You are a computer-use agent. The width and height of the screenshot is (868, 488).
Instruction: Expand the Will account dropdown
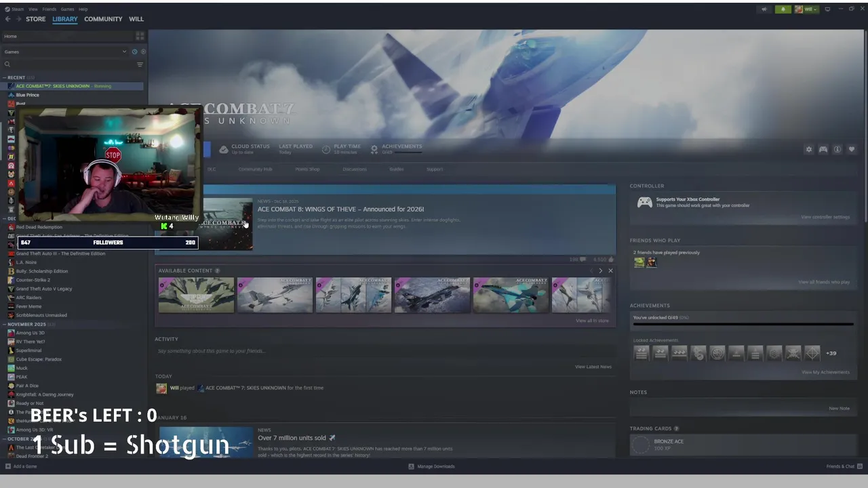click(807, 9)
